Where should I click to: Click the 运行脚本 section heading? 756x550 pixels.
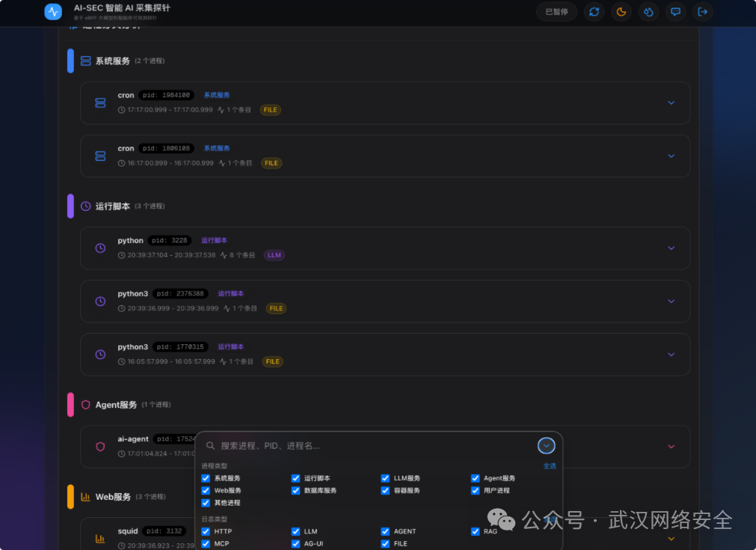pos(113,206)
